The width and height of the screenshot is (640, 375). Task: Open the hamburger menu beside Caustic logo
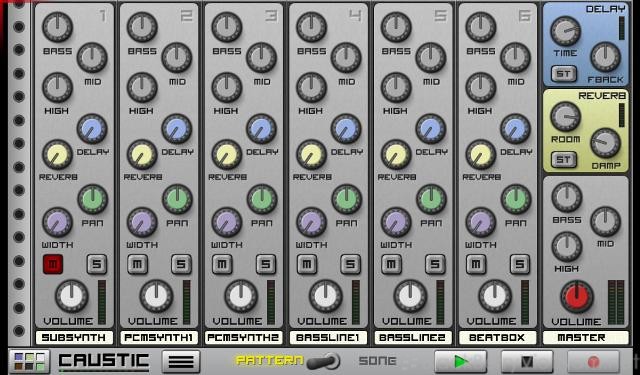pyautogui.click(x=181, y=361)
